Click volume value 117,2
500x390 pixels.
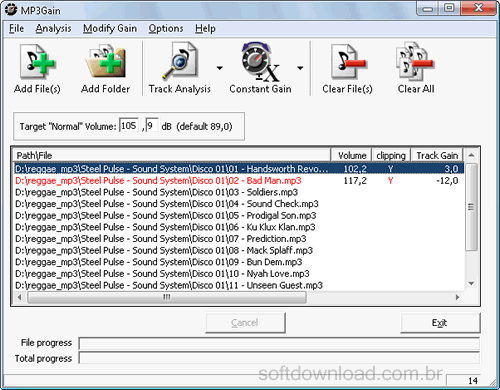coord(355,181)
